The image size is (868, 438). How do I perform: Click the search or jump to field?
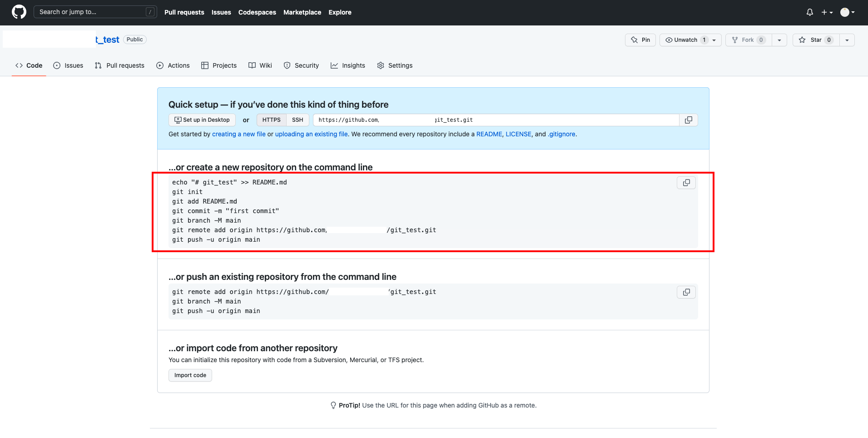[95, 11]
